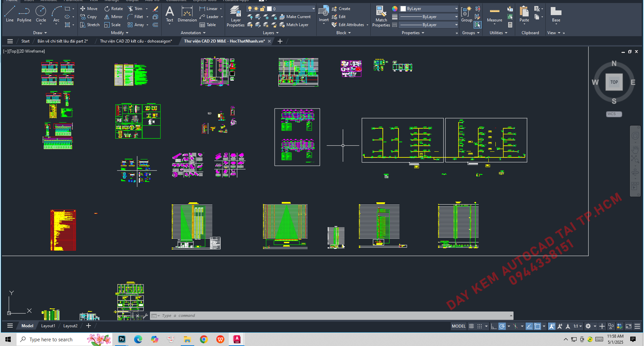Toggle snap mode in status bar
Viewport: 644px width, 346px height.
tap(480, 326)
